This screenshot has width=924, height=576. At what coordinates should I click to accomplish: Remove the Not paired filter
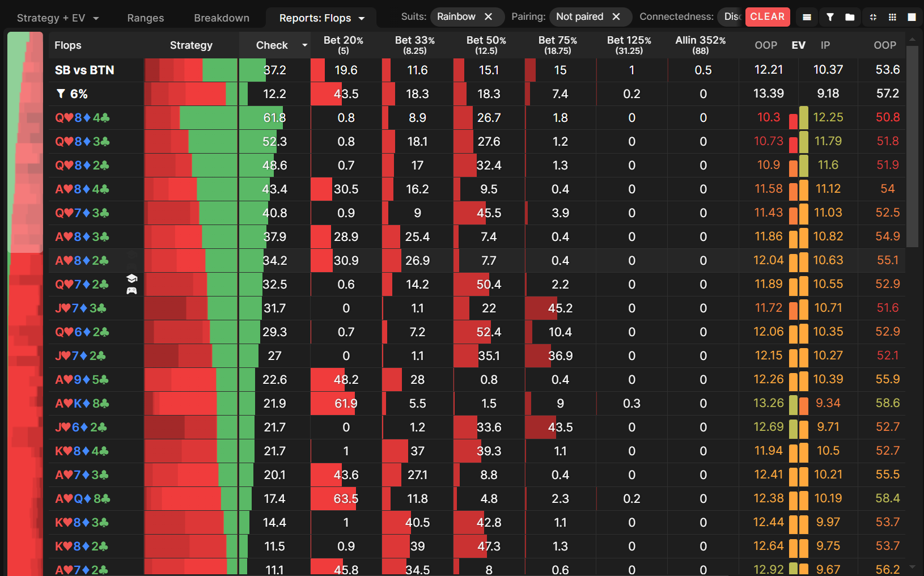pos(616,17)
